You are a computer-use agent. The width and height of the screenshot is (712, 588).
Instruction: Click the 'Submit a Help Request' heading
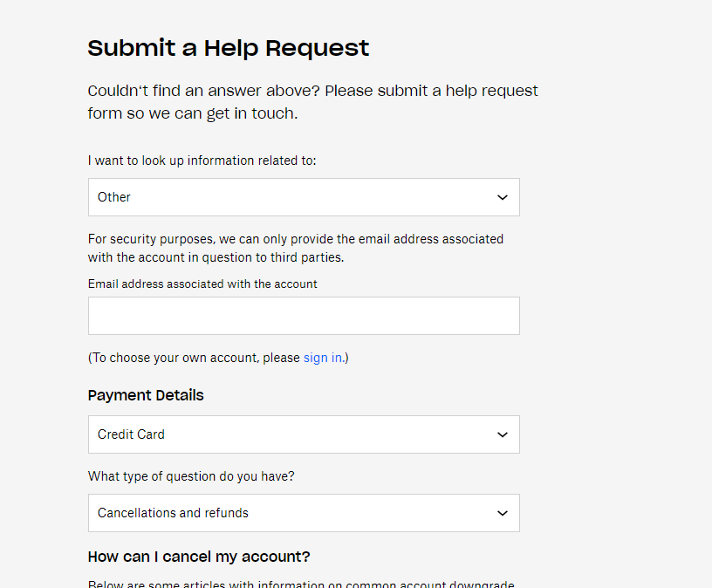pos(229,48)
